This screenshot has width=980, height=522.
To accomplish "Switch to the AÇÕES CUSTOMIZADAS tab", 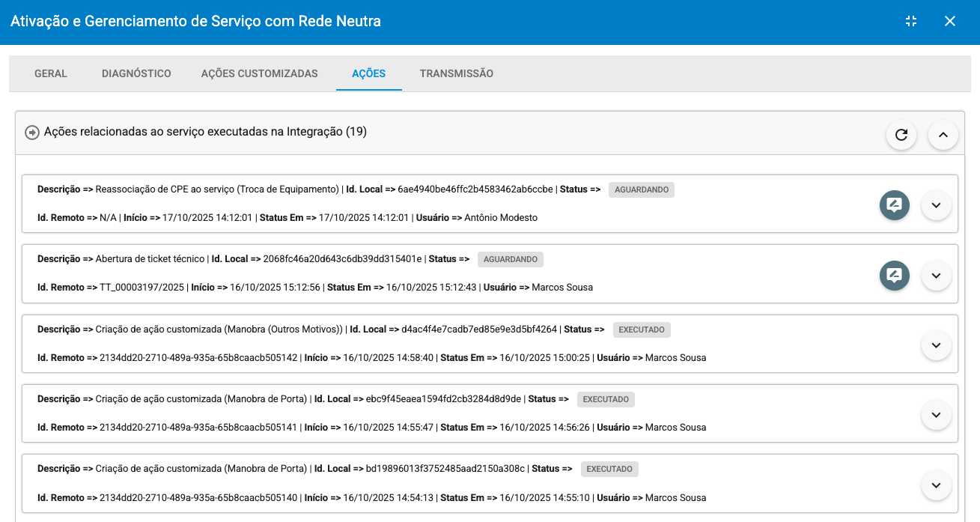I will coord(259,73).
